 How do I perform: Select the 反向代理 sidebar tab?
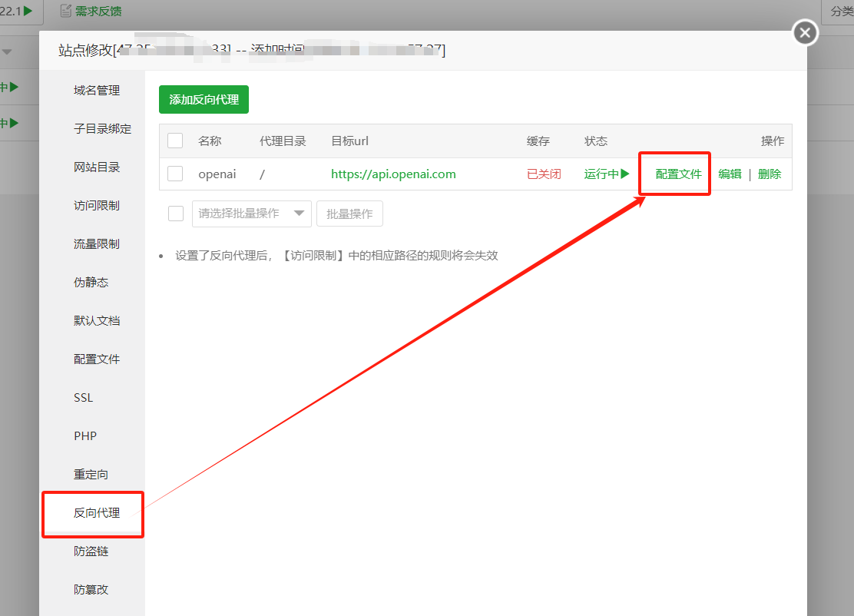(x=97, y=513)
